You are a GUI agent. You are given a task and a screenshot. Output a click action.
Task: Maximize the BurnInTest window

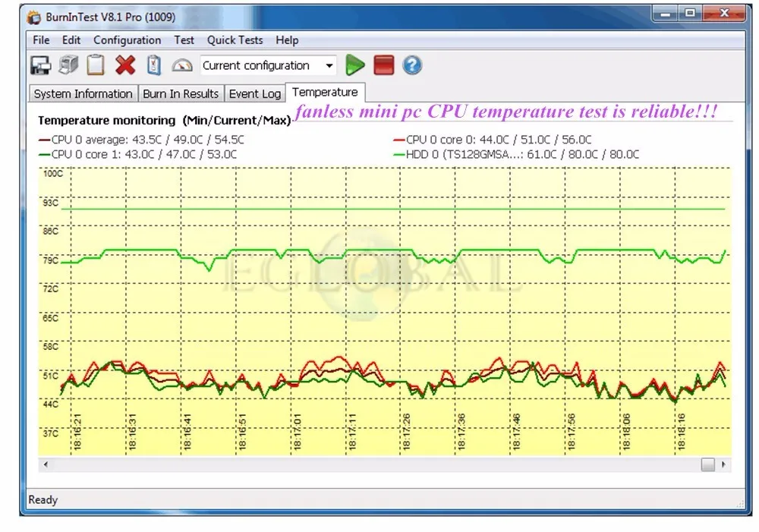[x=690, y=14]
